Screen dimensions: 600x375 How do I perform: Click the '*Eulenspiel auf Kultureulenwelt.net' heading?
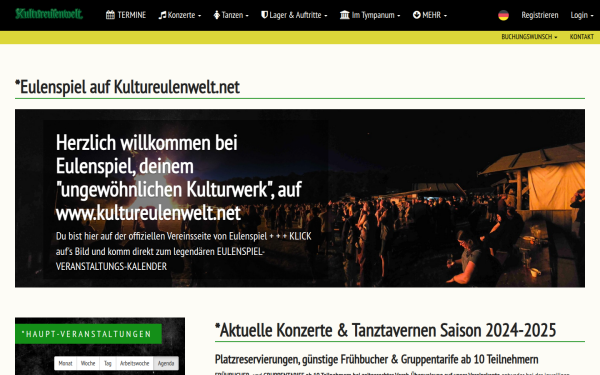(127, 87)
